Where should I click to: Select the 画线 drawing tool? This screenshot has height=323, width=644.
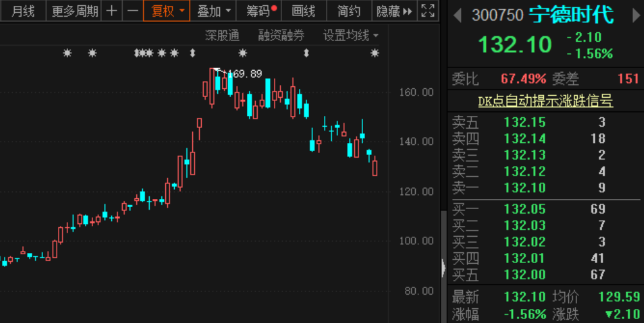coord(303,11)
